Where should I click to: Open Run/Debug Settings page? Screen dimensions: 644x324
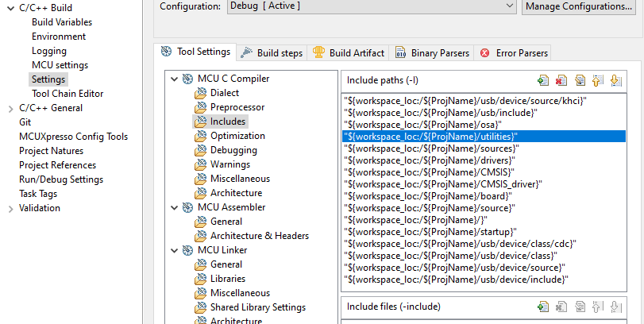pyautogui.click(x=61, y=179)
